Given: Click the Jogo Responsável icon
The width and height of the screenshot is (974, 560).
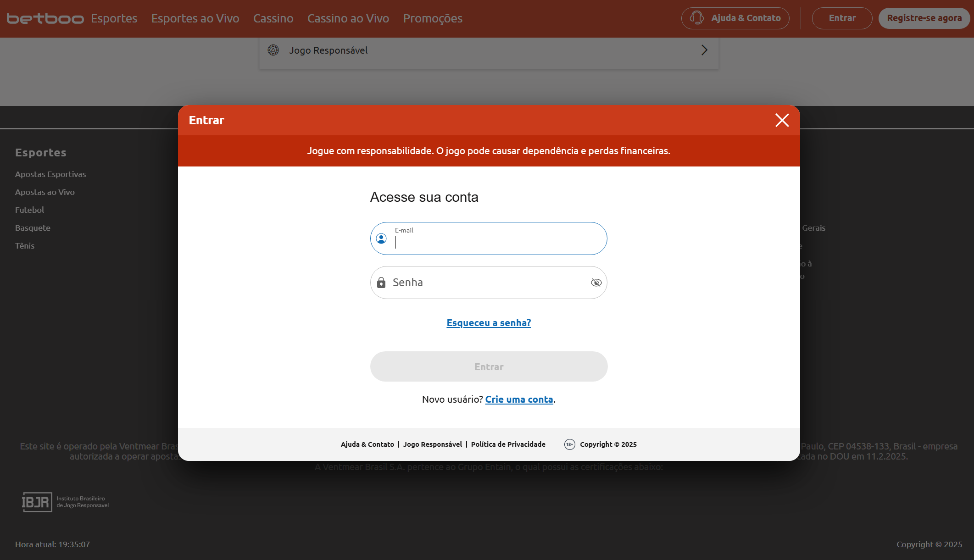Looking at the screenshot, I should click(274, 50).
